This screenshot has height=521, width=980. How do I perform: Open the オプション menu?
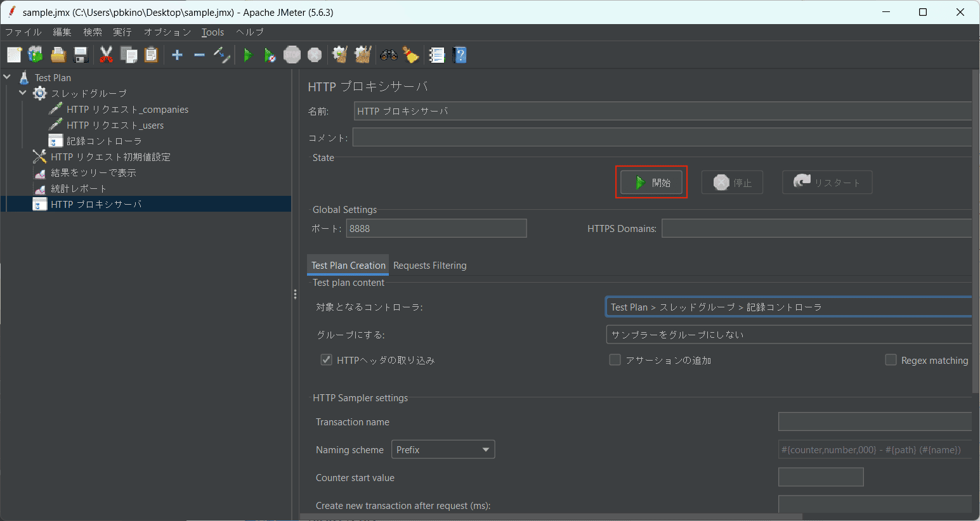167,32
